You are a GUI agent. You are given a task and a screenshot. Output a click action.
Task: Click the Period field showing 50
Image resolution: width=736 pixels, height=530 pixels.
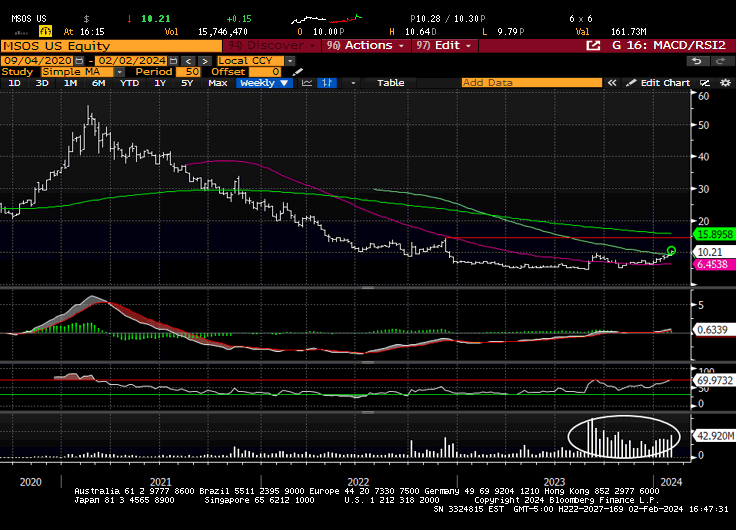tap(188, 72)
